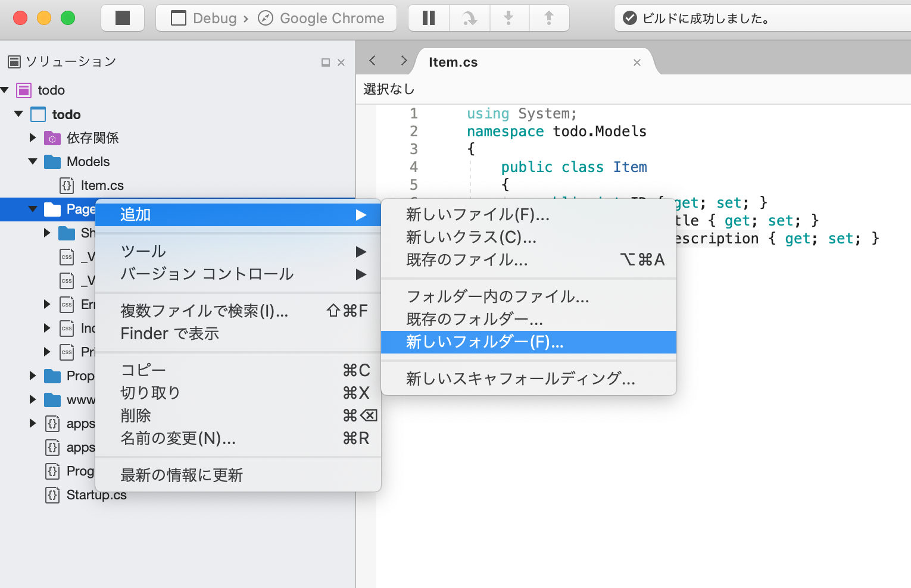
Task: Select 新しいフォルダー(F)...
Action: pyautogui.click(x=529, y=342)
